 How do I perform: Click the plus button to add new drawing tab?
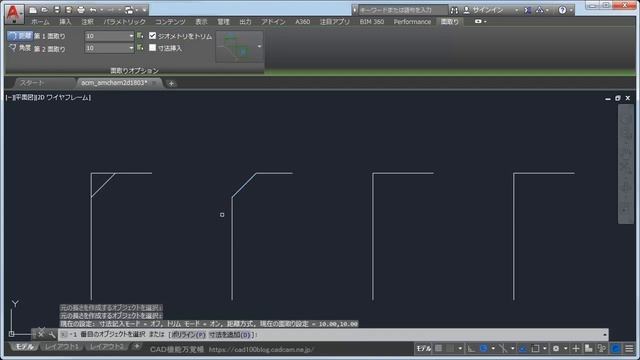click(x=171, y=83)
